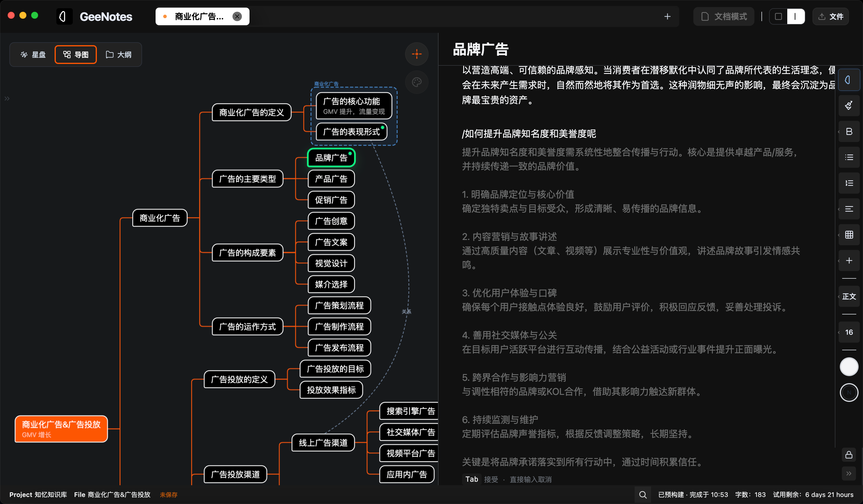The height and width of the screenshot is (504, 863).
Task: Open the color palette icon on canvas
Action: [417, 82]
